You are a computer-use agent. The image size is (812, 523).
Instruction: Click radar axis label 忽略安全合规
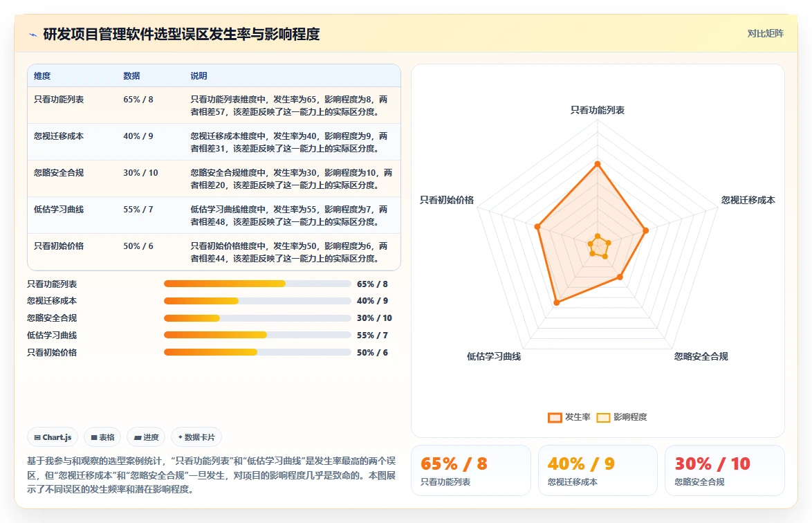(x=701, y=357)
